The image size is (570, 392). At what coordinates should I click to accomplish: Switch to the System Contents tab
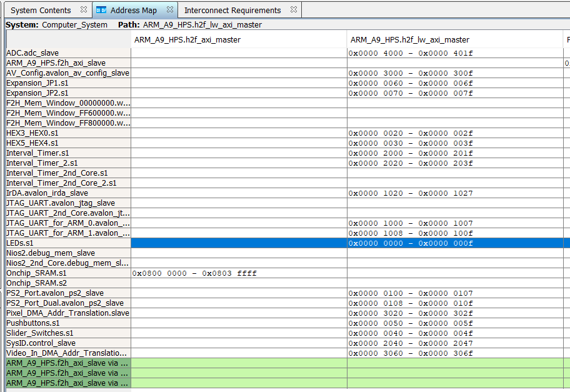click(x=41, y=10)
